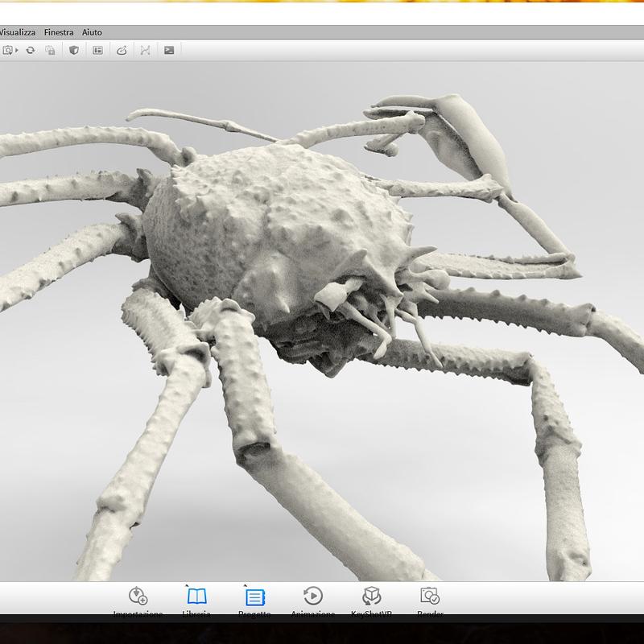The image size is (644, 644).
Task: Click the greyed-out crossed-curves toolbar icon
Action: tap(146, 50)
